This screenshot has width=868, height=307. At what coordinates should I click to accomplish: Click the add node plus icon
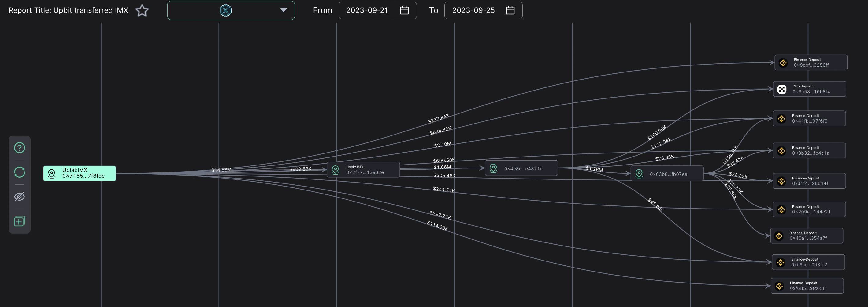click(x=20, y=221)
